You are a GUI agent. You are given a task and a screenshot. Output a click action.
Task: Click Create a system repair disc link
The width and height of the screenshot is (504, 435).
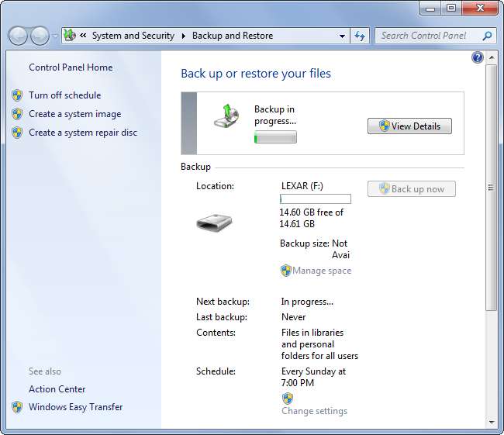pyautogui.click(x=83, y=133)
